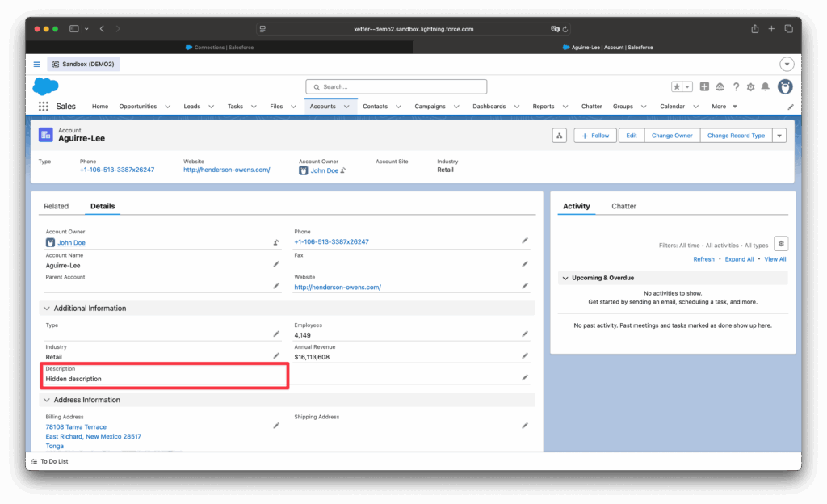Image resolution: width=827 pixels, height=504 pixels.
Task: Open the Favorites star icon
Action: [x=677, y=87]
